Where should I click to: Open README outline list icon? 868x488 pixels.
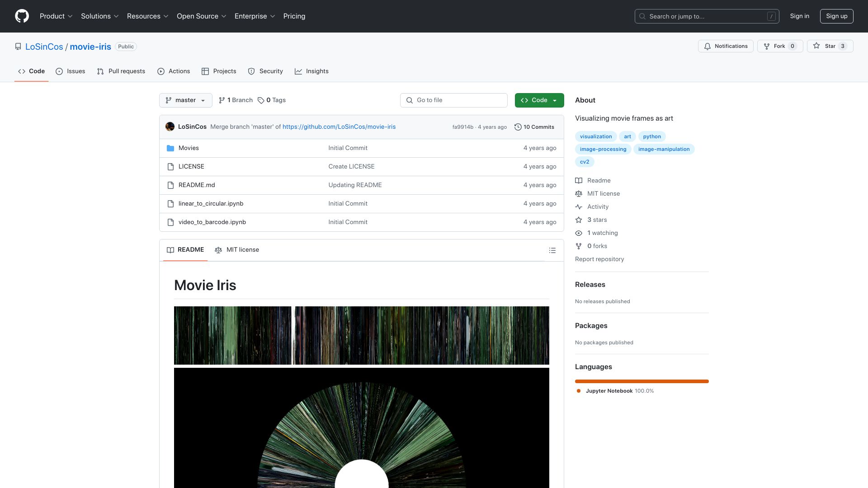click(x=552, y=250)
